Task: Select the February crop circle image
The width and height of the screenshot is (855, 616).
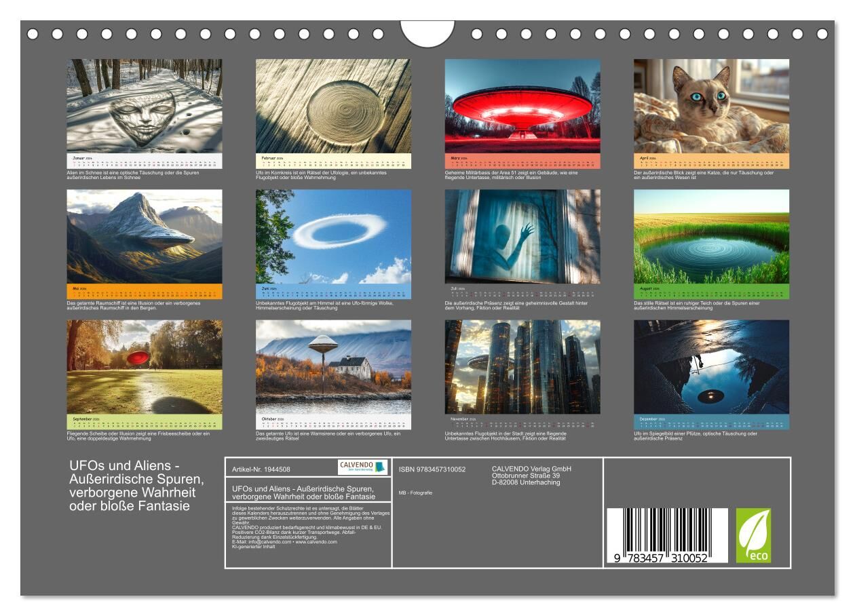Action: tap(333, 106)
